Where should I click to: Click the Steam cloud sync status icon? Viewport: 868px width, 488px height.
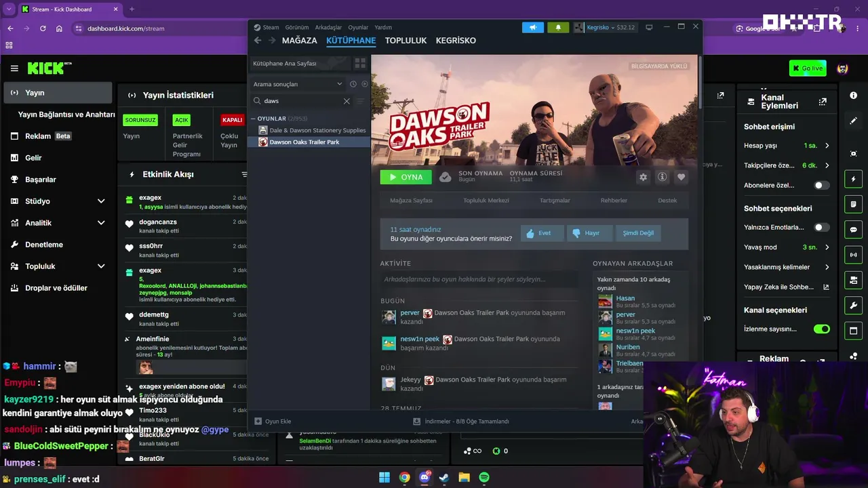coord(445,177)
